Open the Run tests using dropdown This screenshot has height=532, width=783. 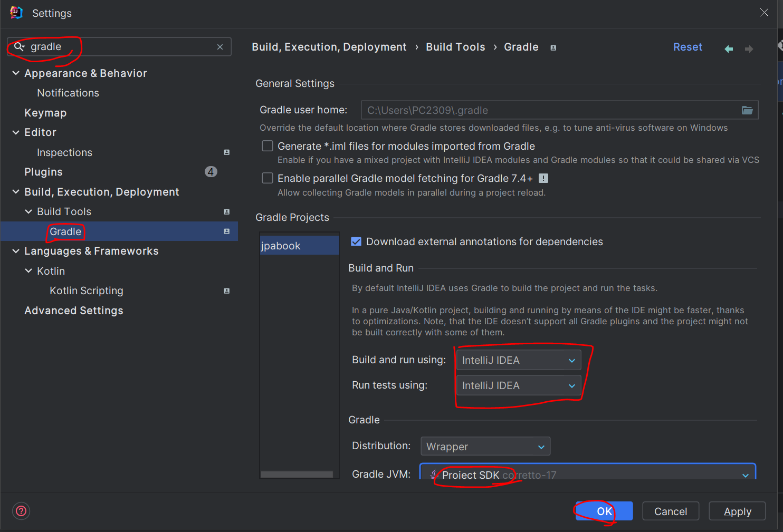point(519,385)
